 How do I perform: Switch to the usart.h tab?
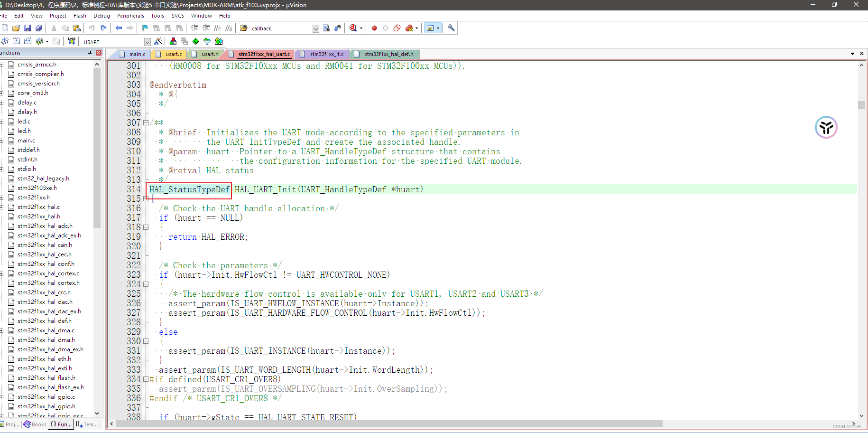(x=206, y=54)
